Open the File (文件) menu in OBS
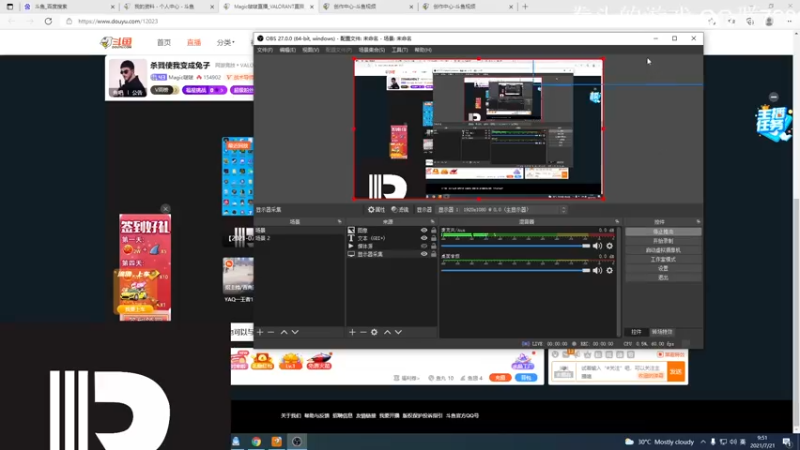The image size is (800, 450). [x=265, y=50]
